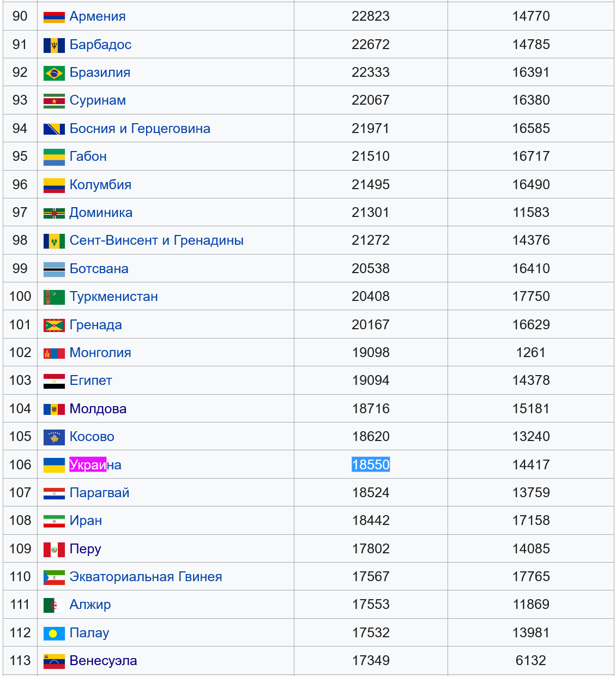
Task: Open the Сент-Винсент и Гренадины link
Action: point(156,240)
